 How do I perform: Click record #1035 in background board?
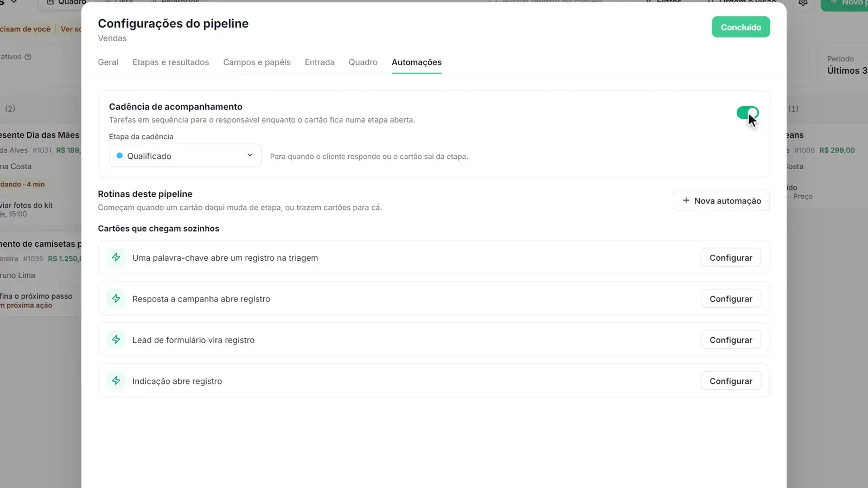[x=33, y=259]
